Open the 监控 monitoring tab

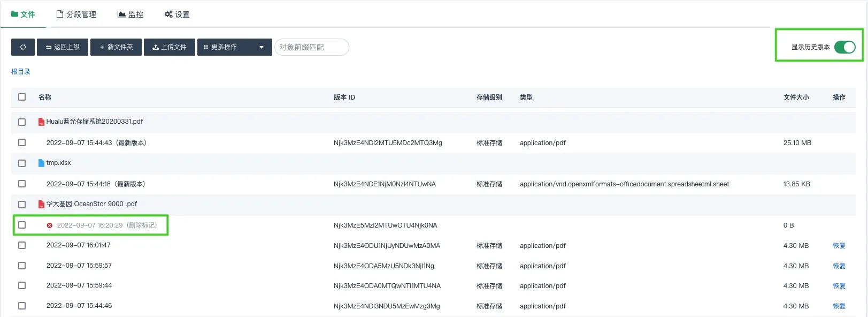(x=130, y=14)
